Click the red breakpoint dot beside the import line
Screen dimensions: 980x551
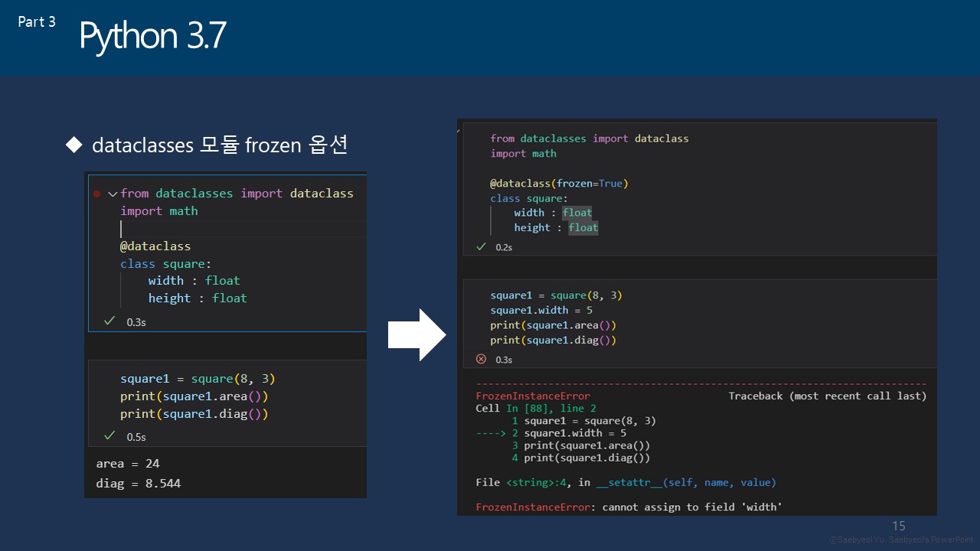96,194
